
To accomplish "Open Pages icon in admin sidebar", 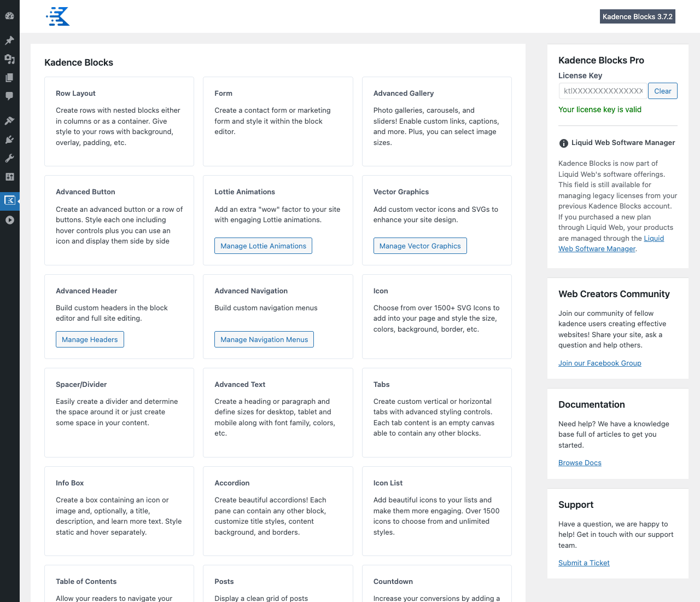I will click(9, 78).
